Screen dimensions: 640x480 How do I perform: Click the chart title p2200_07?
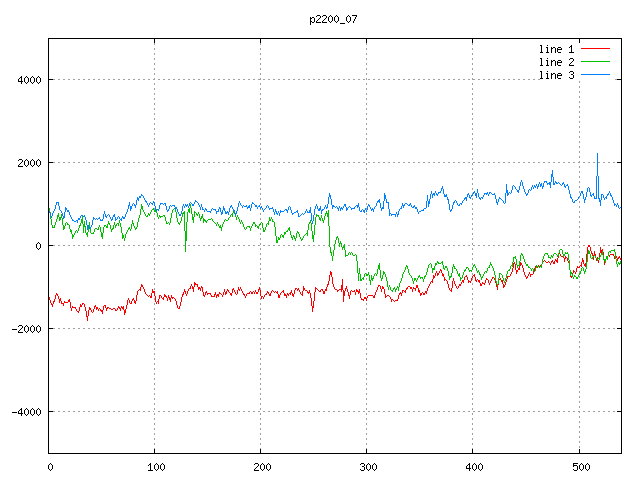(333, 19)
